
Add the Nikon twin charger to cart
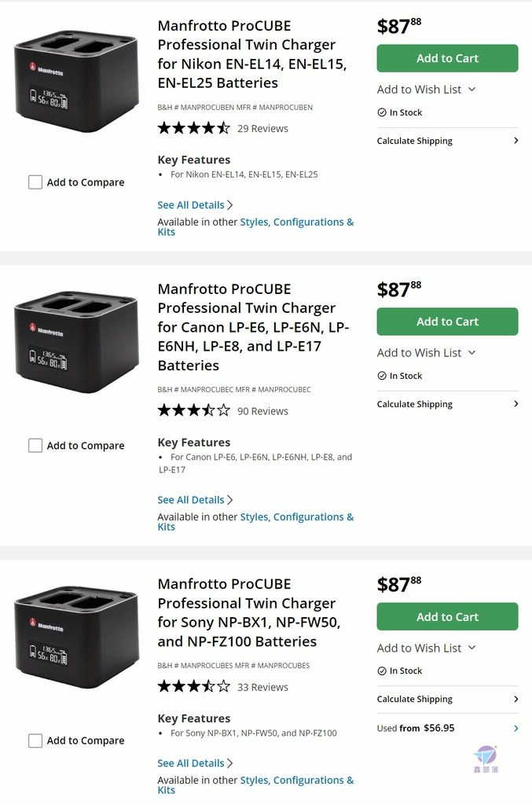(x=447, y=58)
